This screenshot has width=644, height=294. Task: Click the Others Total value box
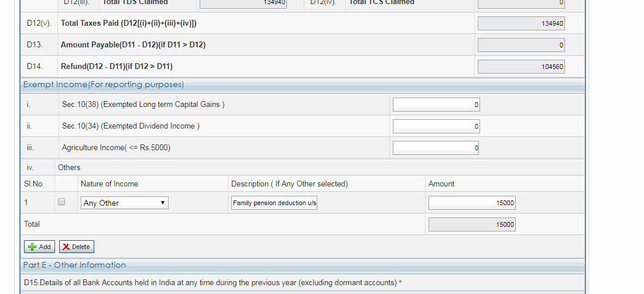click(472, 224)
